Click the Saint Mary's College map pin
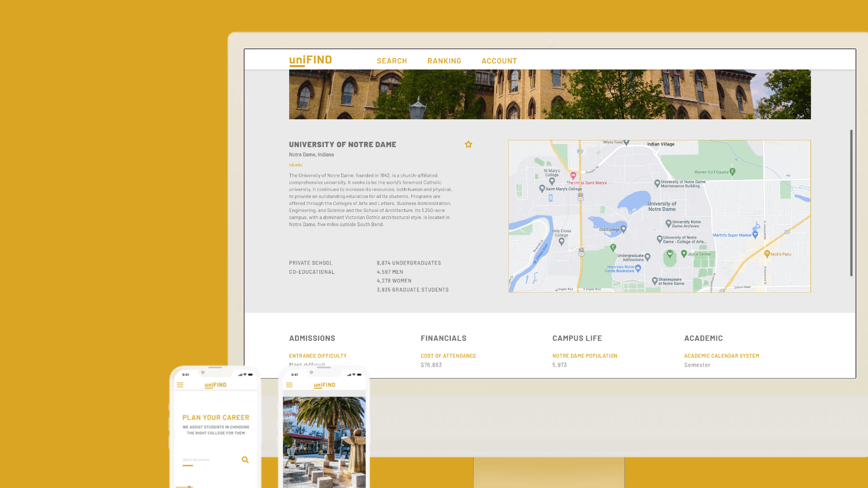Image resolution: width=868 pixels, height=488 pixels. (x=542, y=189)
